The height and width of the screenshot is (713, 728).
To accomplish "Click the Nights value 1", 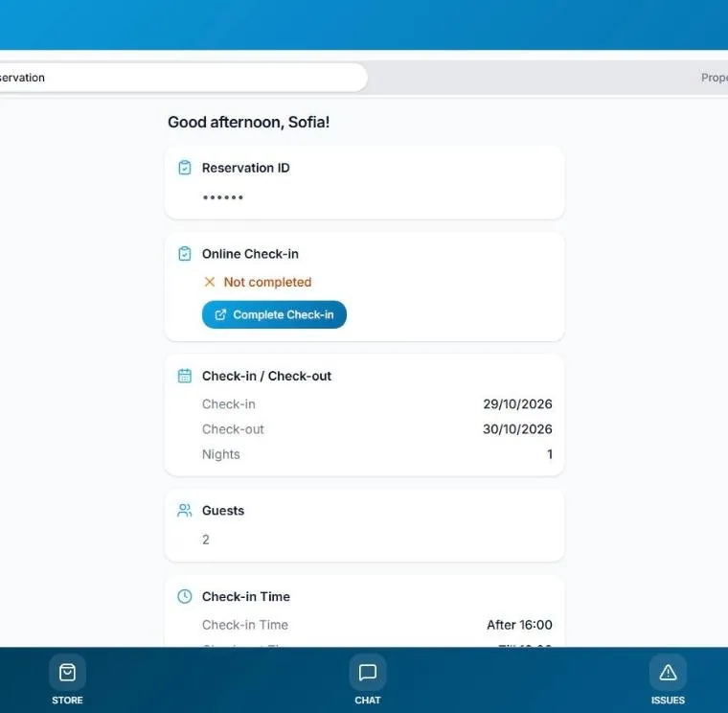I will (550, 454).
